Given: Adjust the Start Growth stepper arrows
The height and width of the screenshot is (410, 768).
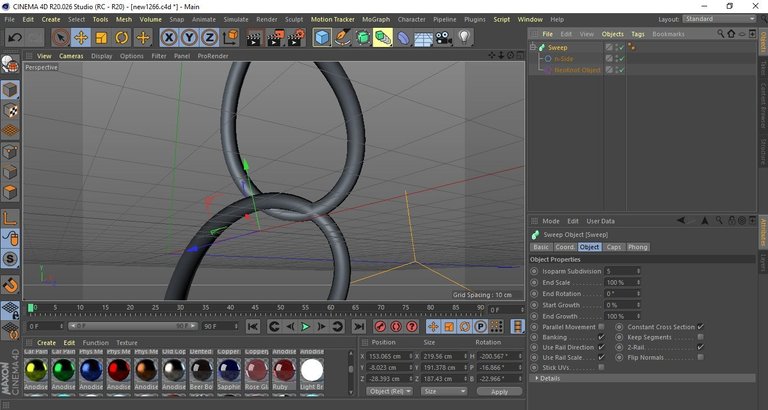Looking at the screenshot, I should click(x=638, y=305).
